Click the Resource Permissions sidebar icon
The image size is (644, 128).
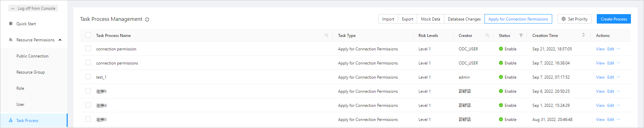(x=11, y=40)
